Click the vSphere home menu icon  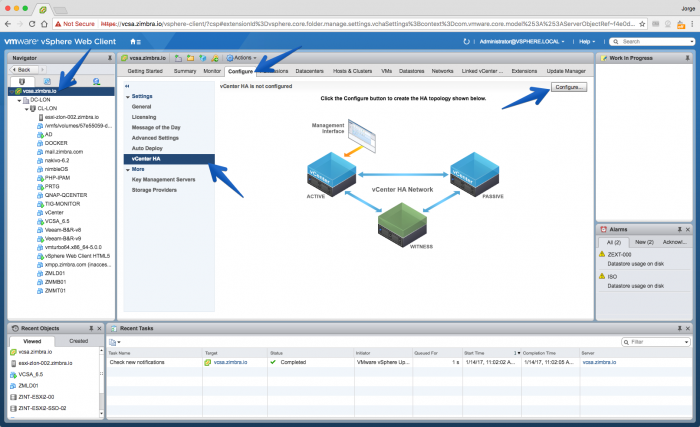tap(135, 42)
